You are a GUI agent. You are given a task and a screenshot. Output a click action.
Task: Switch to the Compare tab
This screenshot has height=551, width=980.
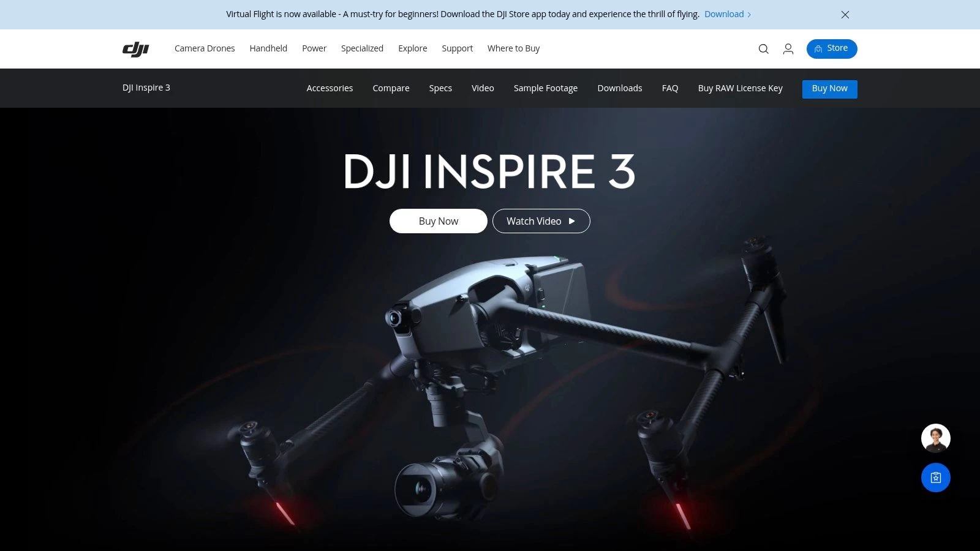391,88
